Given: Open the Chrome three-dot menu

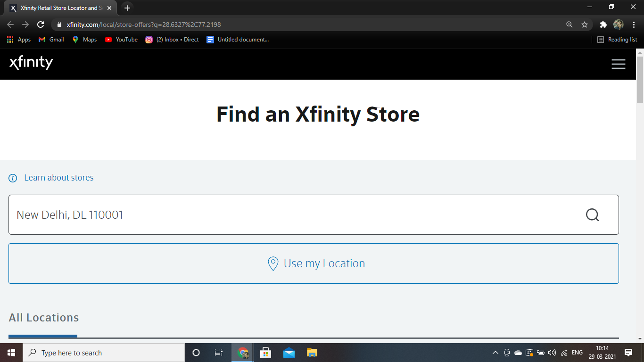Looking at the screenshot, I should coord(634,25).
